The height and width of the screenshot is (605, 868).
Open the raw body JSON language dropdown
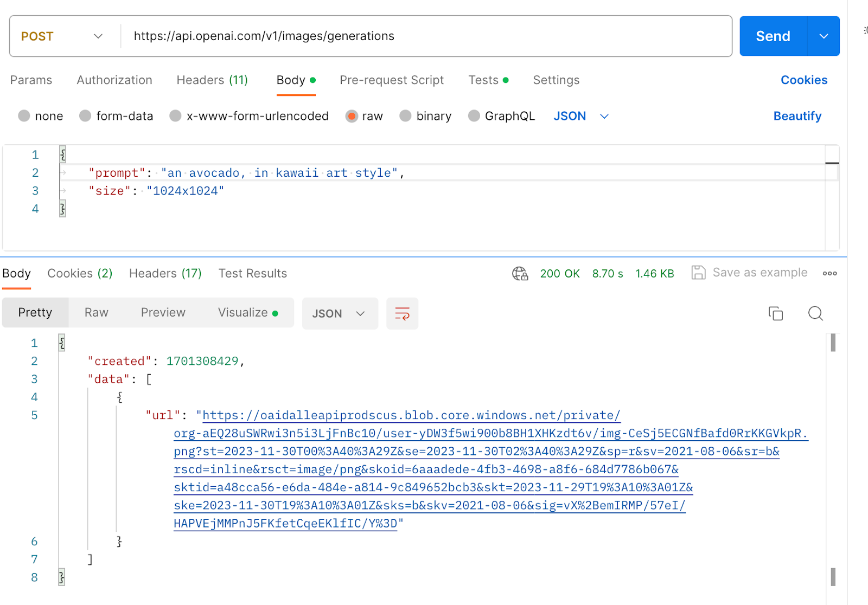(x=581, y=116)
